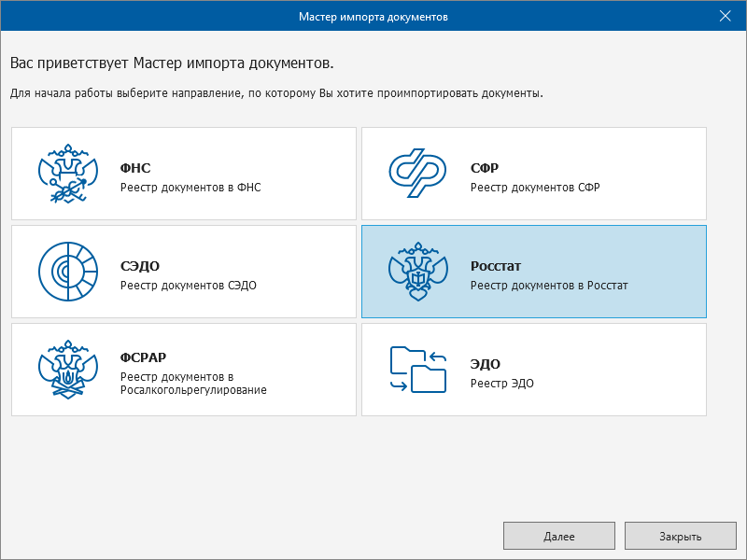The width and height of the screenshot is (747, 560).
Task: Choose the СФР direction title
Action: click(485, 169)
